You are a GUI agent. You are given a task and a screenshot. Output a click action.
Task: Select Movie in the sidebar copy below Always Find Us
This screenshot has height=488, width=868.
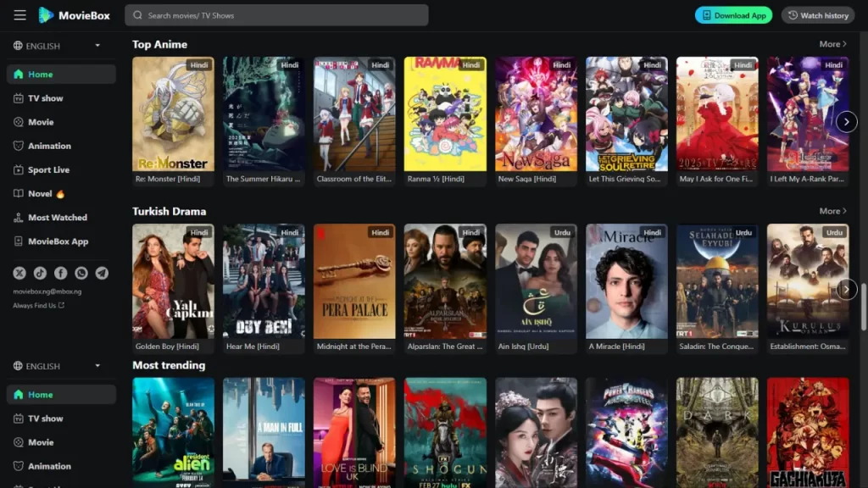[61, 442]
